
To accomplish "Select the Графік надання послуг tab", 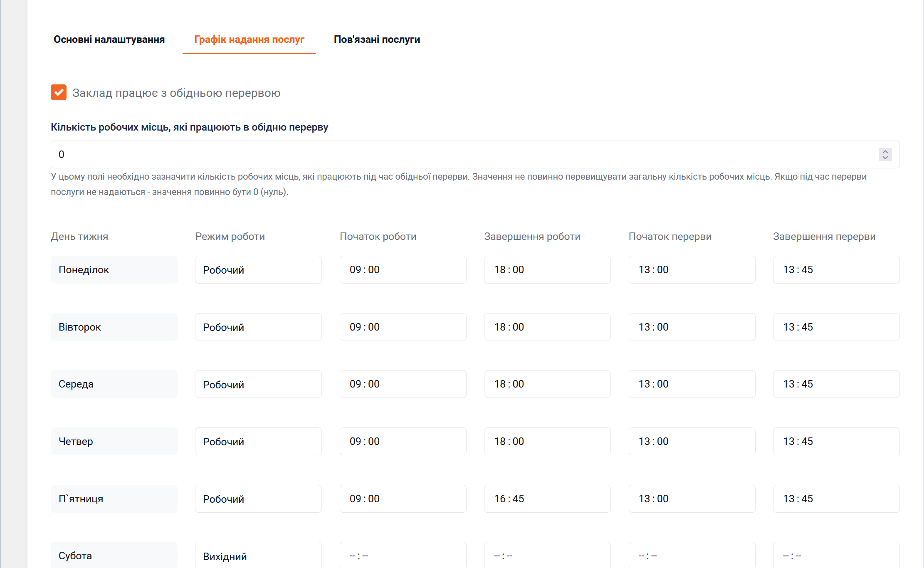I will 249,40.
